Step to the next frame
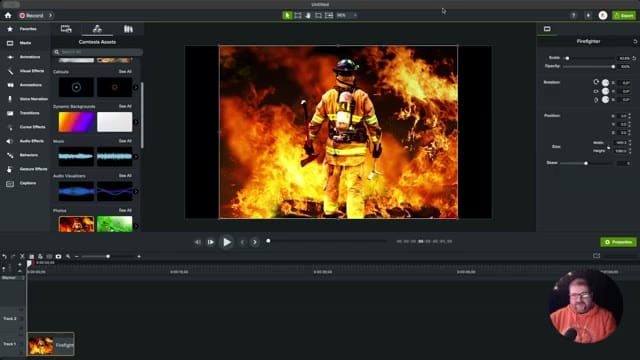Viewport: 640px width, 360px height. (211, 242)
